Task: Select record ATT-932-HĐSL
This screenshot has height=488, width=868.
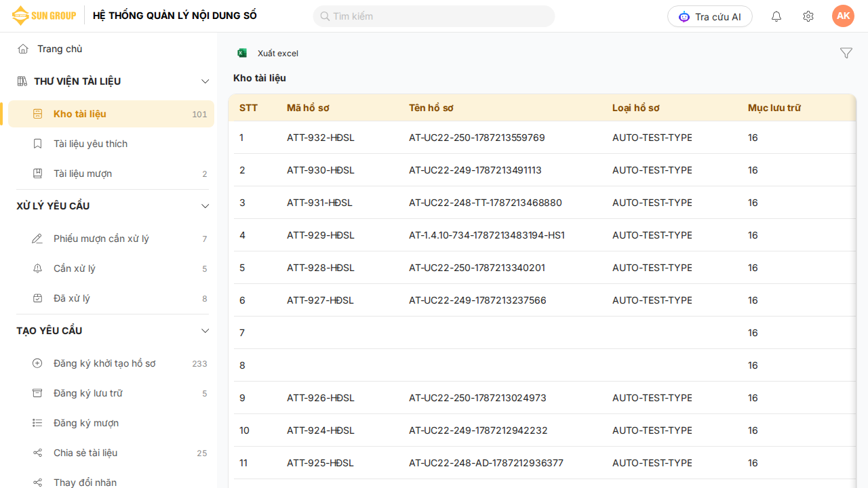Action: 321,138
